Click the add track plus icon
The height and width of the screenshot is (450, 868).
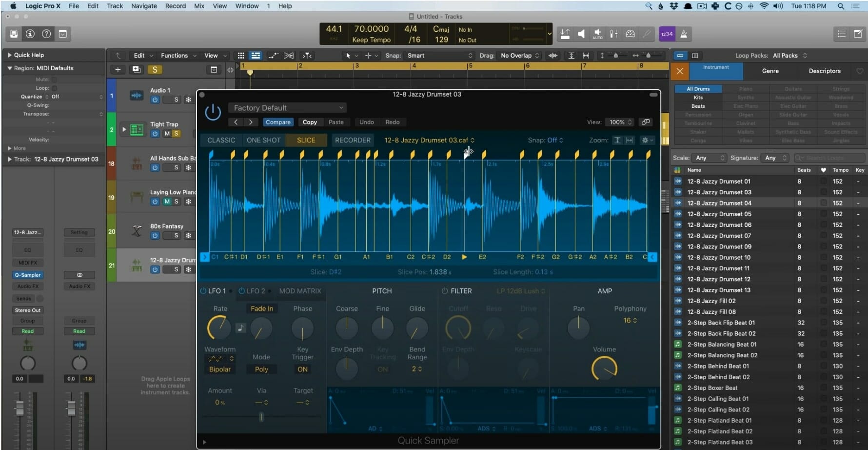[118, 70]
